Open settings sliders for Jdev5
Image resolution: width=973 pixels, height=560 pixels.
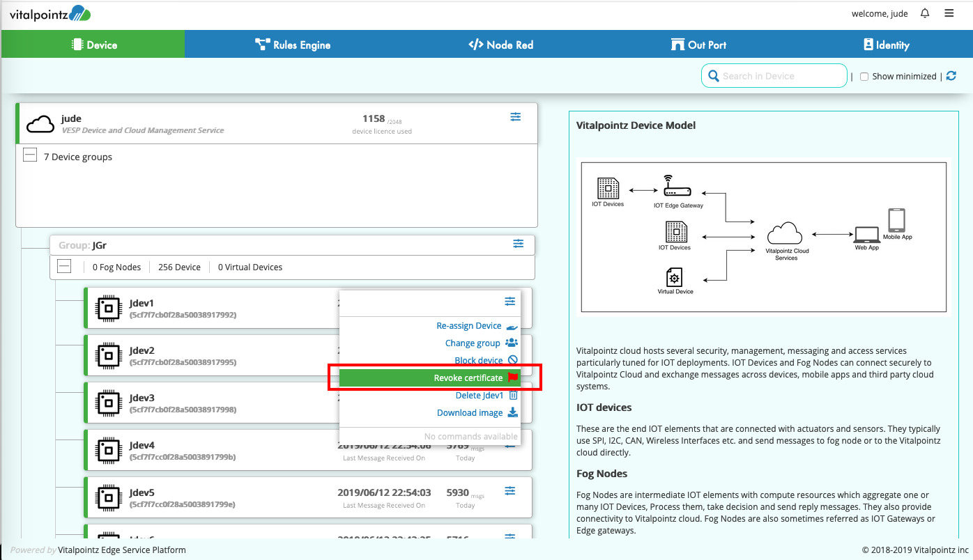[510, 491]
